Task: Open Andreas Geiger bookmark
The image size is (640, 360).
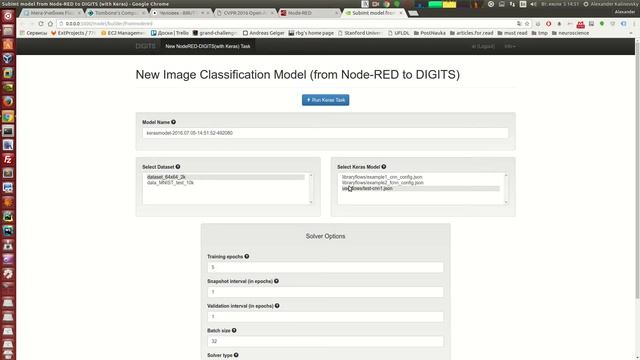Action: [x=264, y=33]
